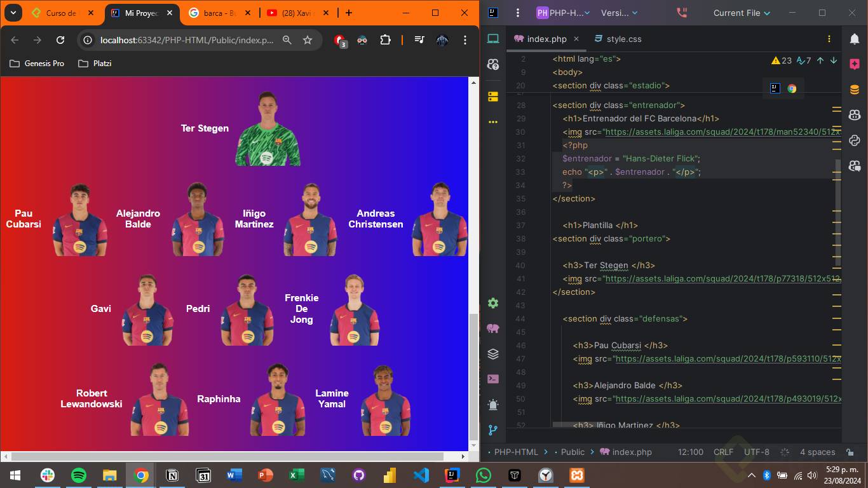
Task: Open the PHP-HTML project dropdown in the IDE title bar
Action: point(564,13)
